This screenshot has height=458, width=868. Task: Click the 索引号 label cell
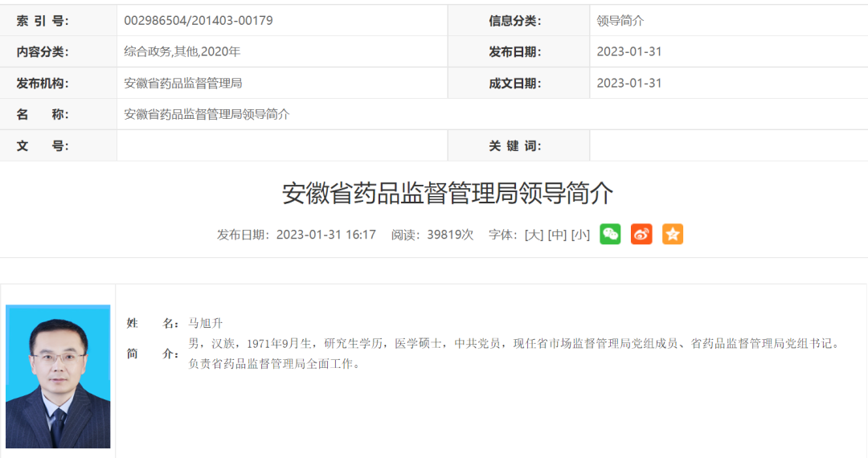[58, 20]
